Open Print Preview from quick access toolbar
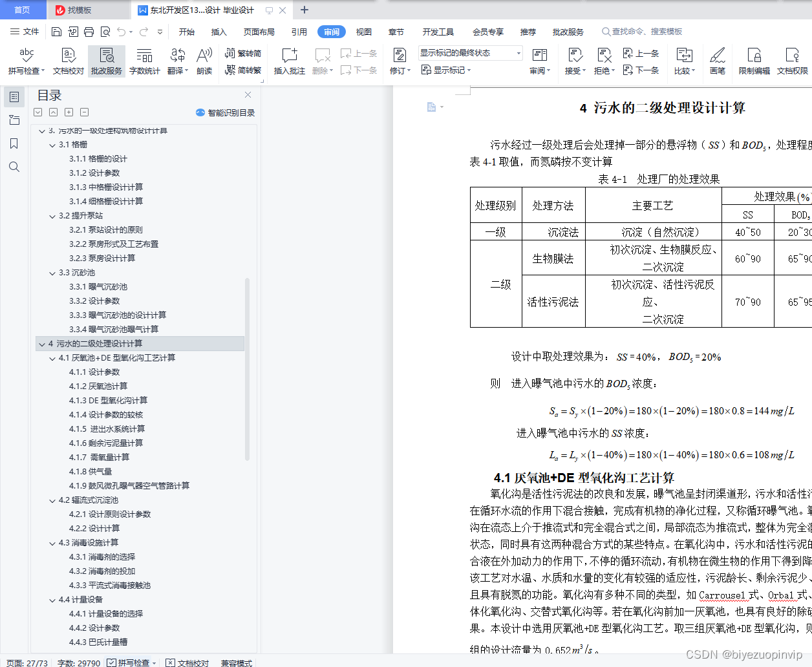This screenshot has height=667, width=812. point(105,32)
